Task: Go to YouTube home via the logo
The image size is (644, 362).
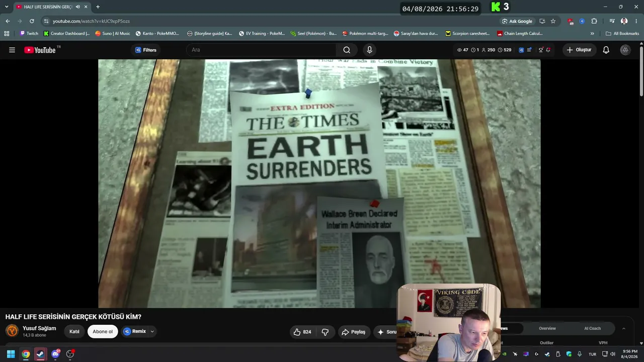Action: tap(40, 50)
